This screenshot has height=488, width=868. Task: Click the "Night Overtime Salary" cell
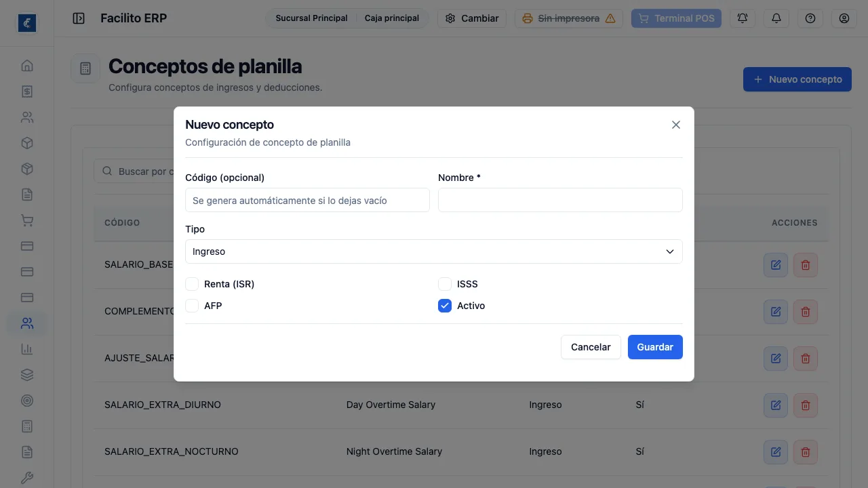pos(394,451)
